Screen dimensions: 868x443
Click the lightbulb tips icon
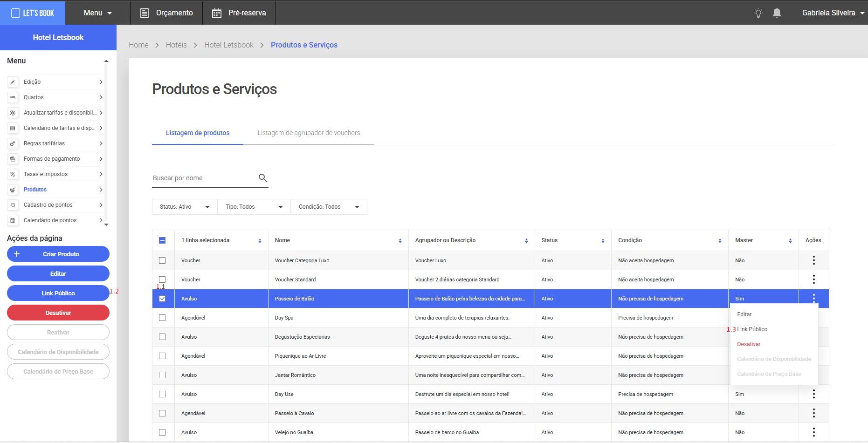pos(758,13)
